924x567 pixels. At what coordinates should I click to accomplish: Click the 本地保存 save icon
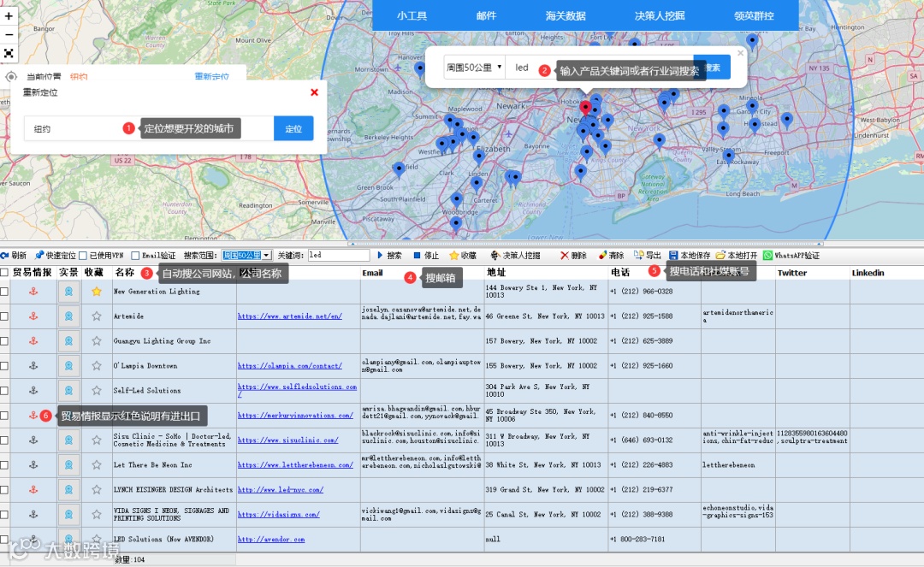[673, 255]
